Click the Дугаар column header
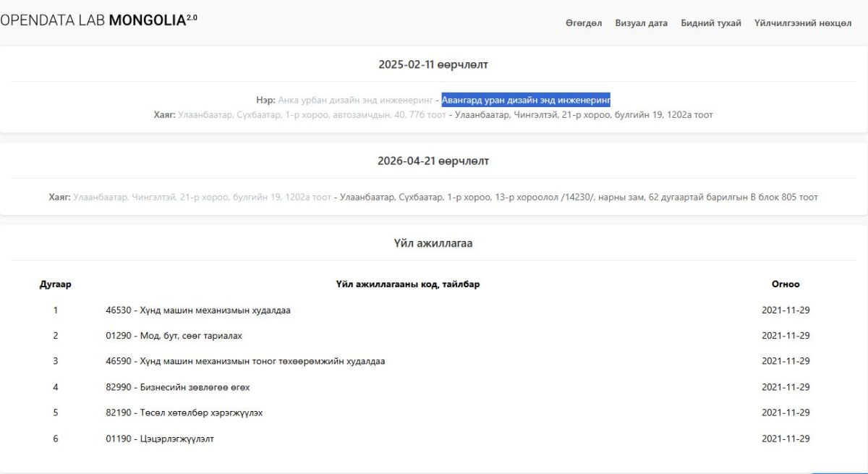The height and width of the screenshot is (474, 868). (55, 284)
